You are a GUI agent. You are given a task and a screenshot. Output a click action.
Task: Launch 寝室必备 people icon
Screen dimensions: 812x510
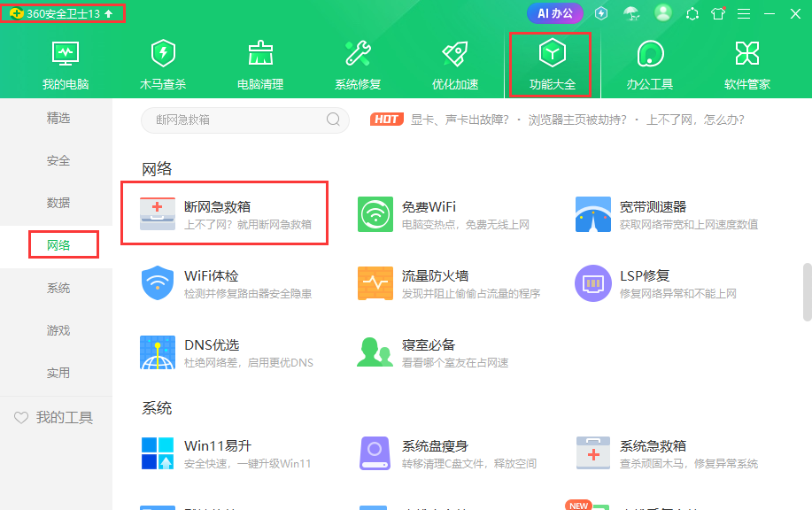(x=375, y=352)
